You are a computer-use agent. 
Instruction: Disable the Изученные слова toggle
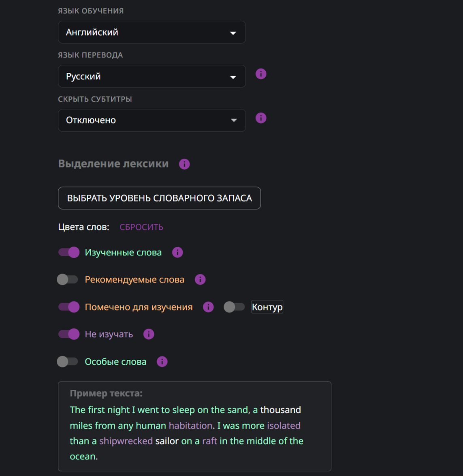pyautogui.click(x=69, y=253)
